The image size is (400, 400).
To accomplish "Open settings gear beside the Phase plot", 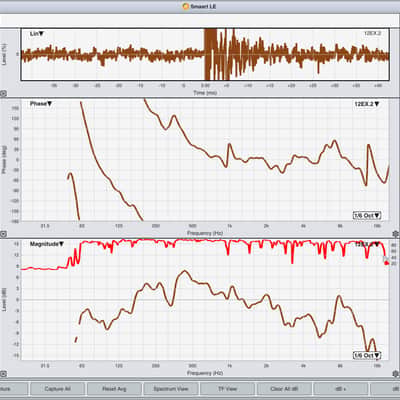I will (x=396, y=234).
